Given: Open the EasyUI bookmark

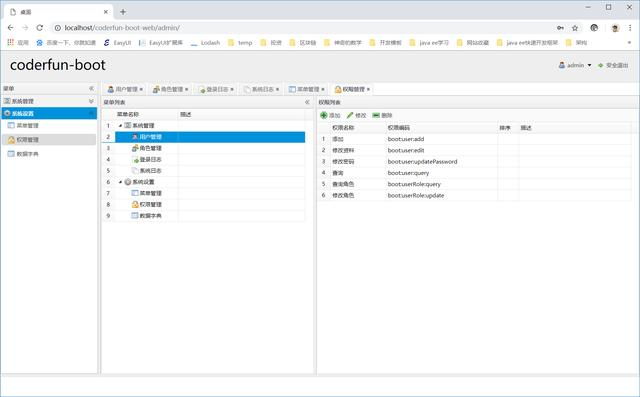Looking at the screenshot, I should 118,42.
